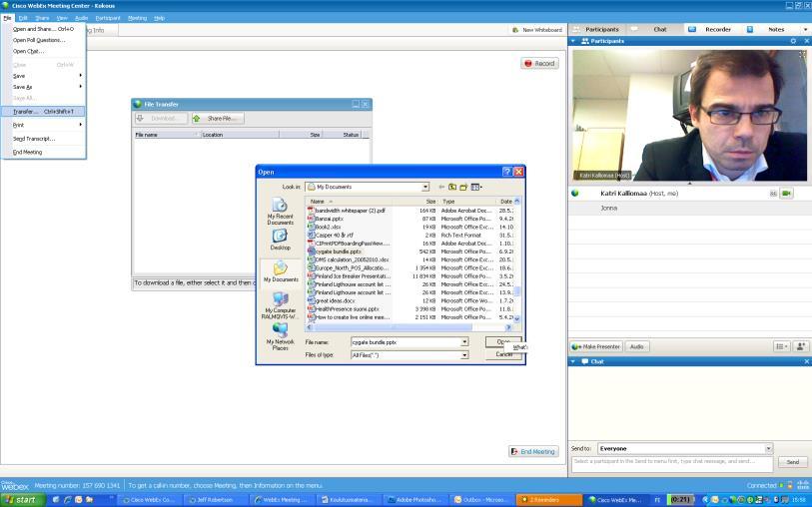812x507 pixels.
Task: Open My Recent Documents place
Action: (281, 211)
